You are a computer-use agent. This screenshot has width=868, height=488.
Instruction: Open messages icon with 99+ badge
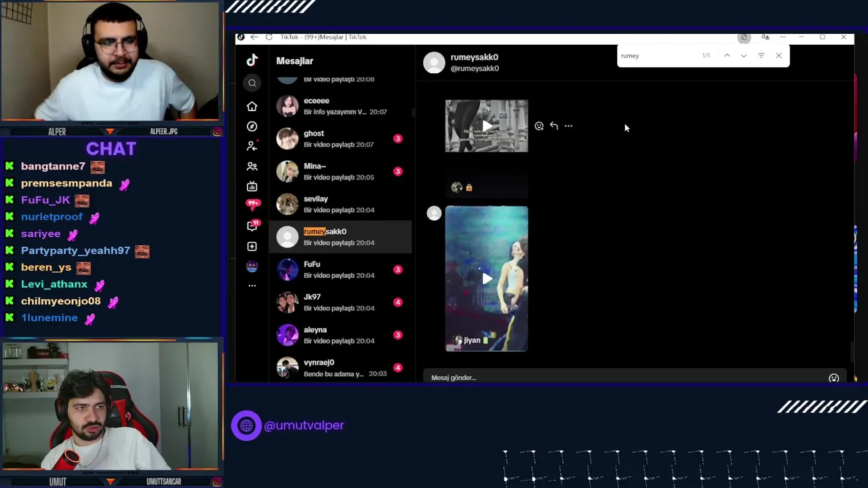(x=252, y=205)
